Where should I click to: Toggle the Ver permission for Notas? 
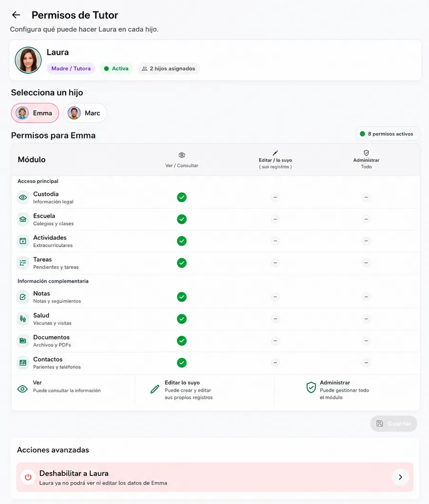pyautogui.click(x=182, y=297)
